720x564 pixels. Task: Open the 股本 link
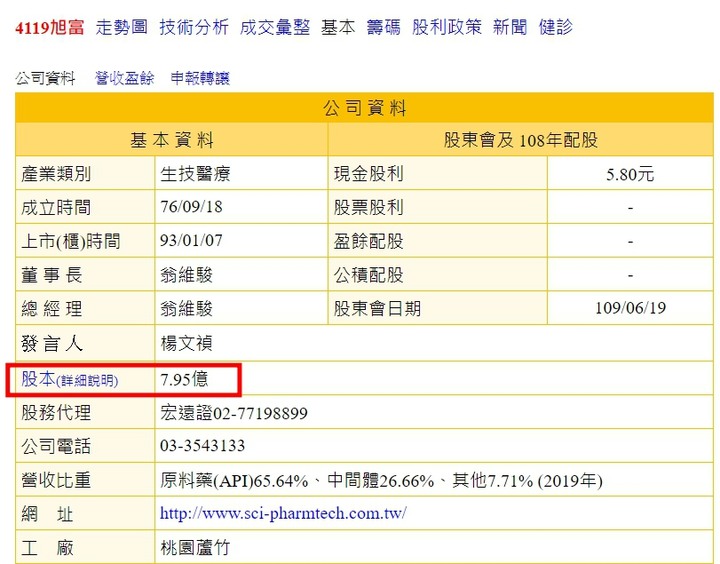click(x=38, y=379)
